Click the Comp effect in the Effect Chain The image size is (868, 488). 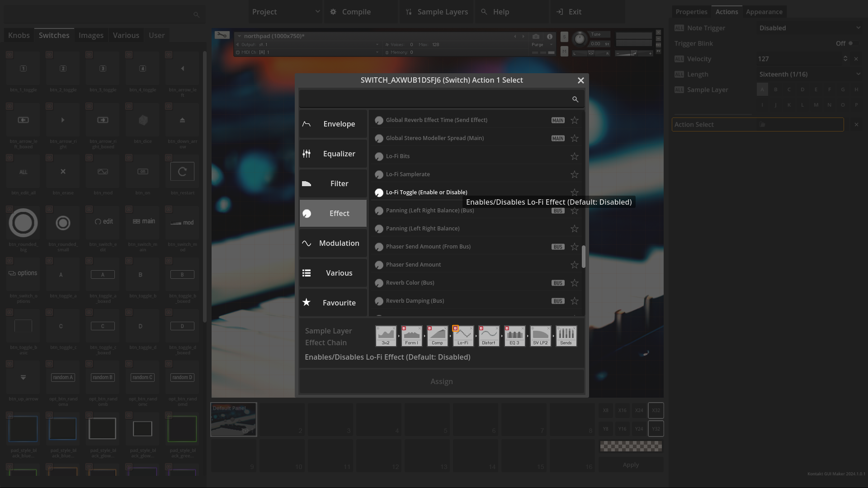[x=437, y=336]
